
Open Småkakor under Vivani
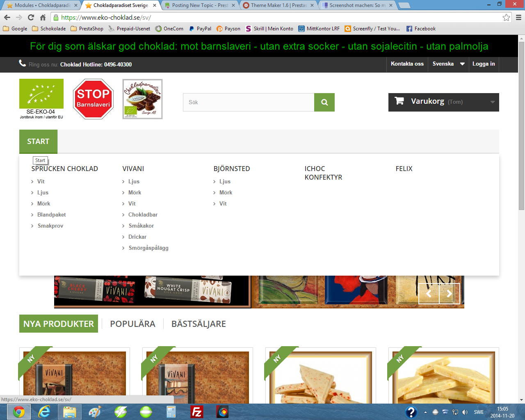141,226
